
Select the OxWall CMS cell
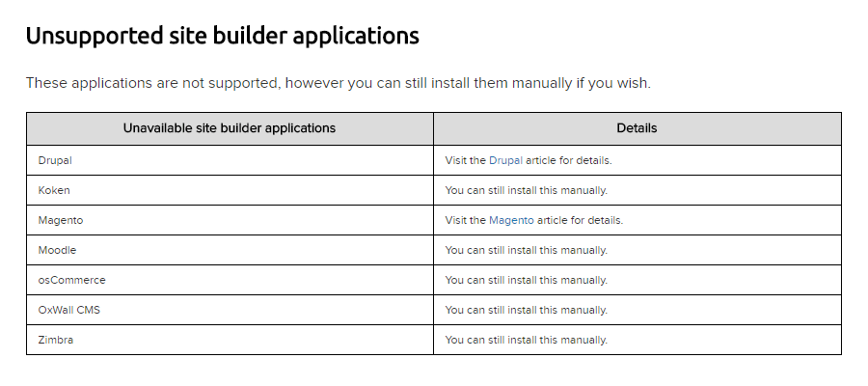[231, 310]
